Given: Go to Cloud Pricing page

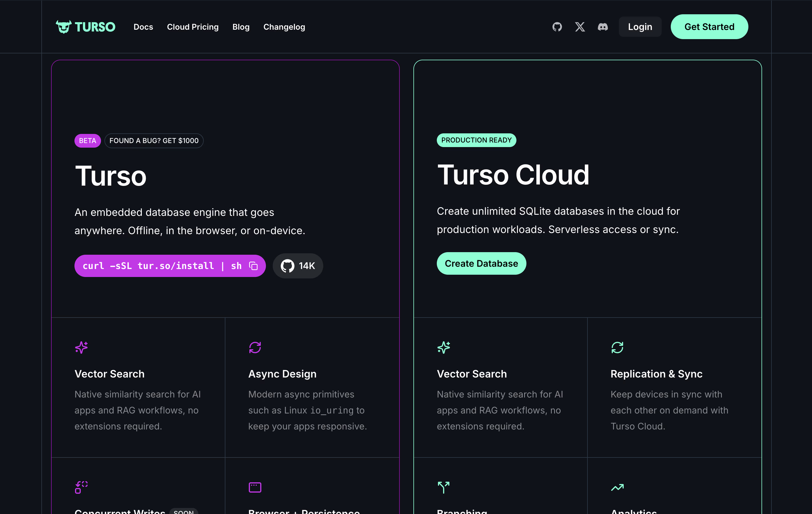Looking at the screenshot, I should coord(193,27).
